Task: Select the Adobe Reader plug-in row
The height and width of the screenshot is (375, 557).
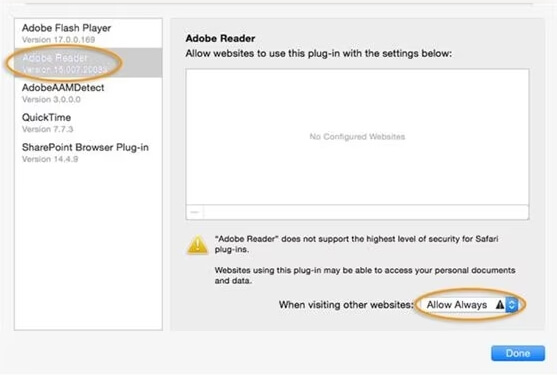Action: (x=88, y=63)
